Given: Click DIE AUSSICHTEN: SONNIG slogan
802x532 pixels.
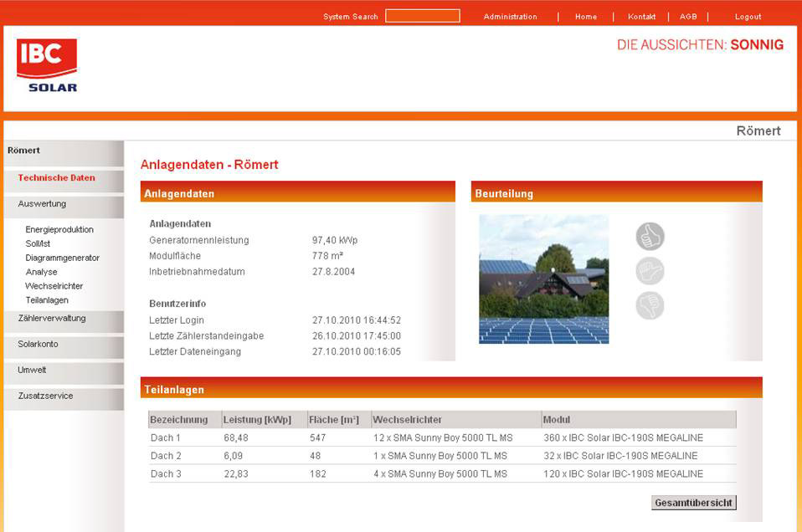Looking at the screenshot, I should 700,45.
